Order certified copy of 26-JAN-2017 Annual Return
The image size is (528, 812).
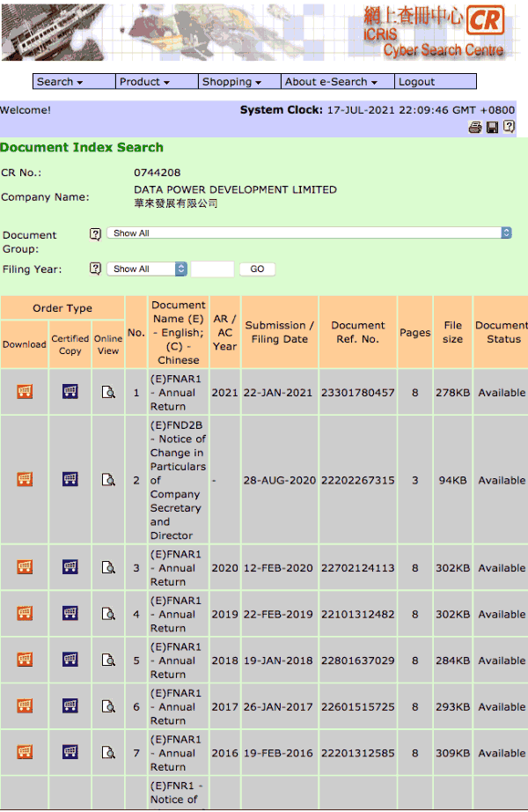pyautogui.click(x=70, y=705)
